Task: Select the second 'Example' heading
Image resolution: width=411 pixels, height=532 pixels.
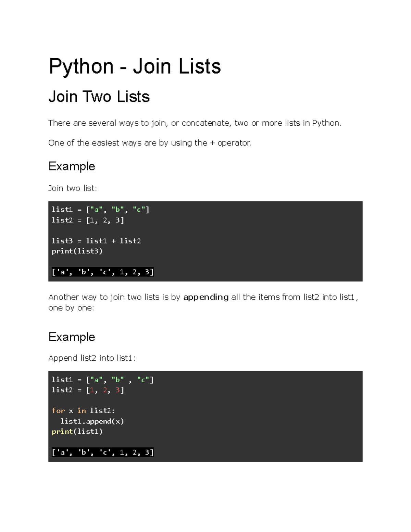Action: [72, 337]
